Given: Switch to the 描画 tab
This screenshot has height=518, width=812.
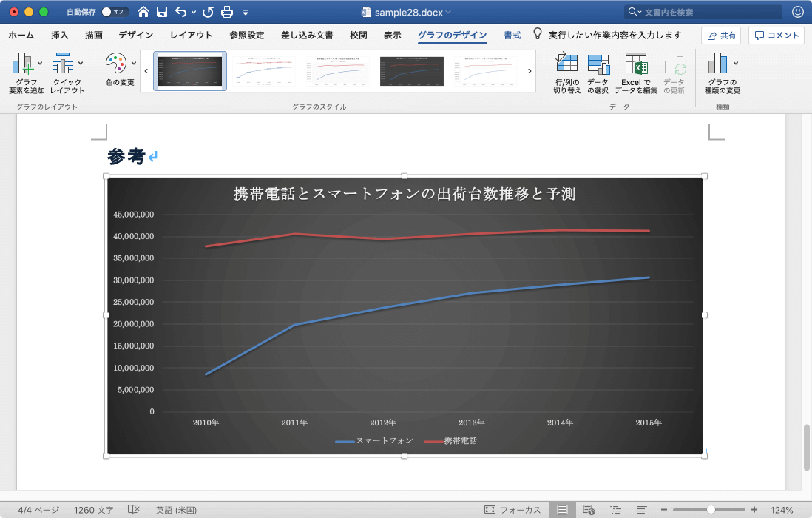Looking at the screenshot, I should (x=94, y=36).
